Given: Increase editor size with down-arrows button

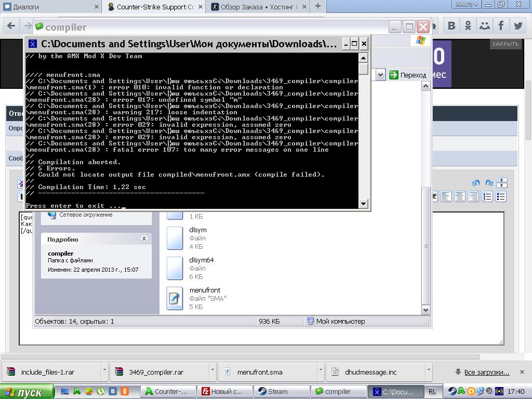Looking at the screenshot, I should pyautogui.click(x=502, y=185).
